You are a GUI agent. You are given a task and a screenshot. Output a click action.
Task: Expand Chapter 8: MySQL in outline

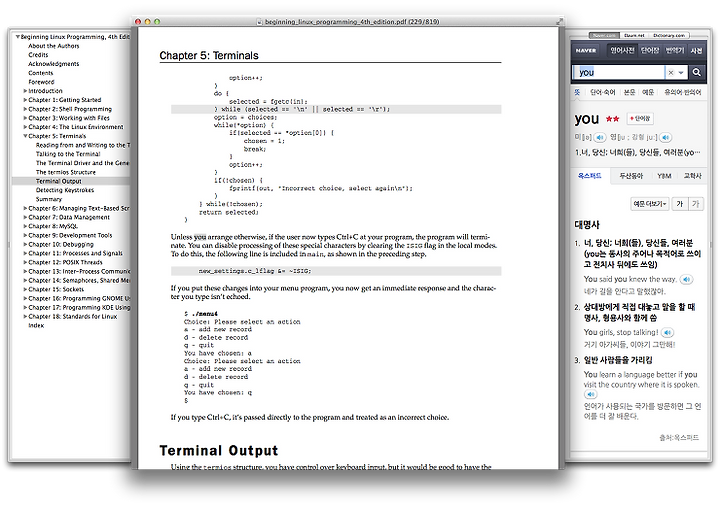(x=25, y=226)
